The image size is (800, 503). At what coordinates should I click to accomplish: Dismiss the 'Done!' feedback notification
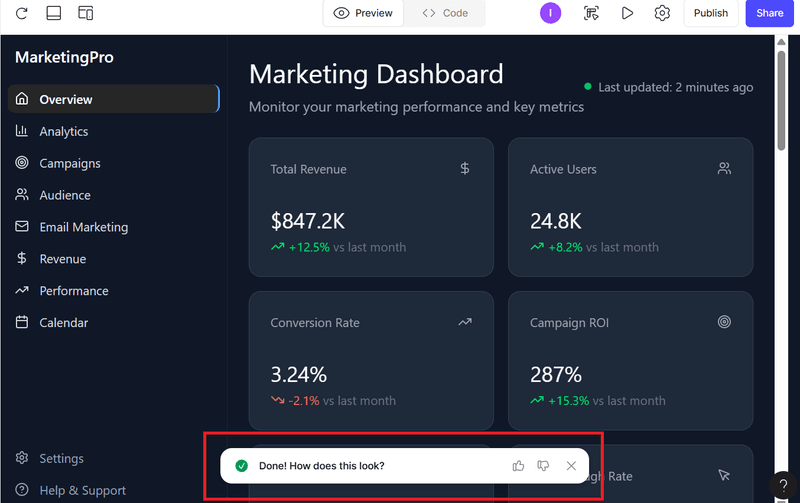pyautogui.click(x=571, y=466)
